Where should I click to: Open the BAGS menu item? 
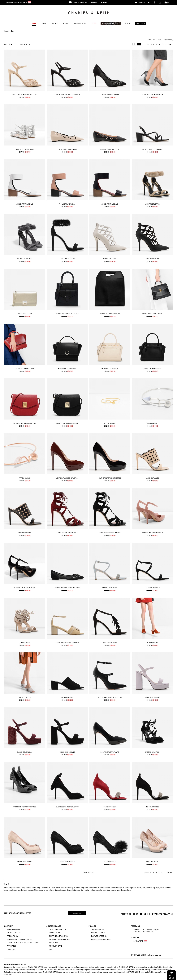point(66,23)
